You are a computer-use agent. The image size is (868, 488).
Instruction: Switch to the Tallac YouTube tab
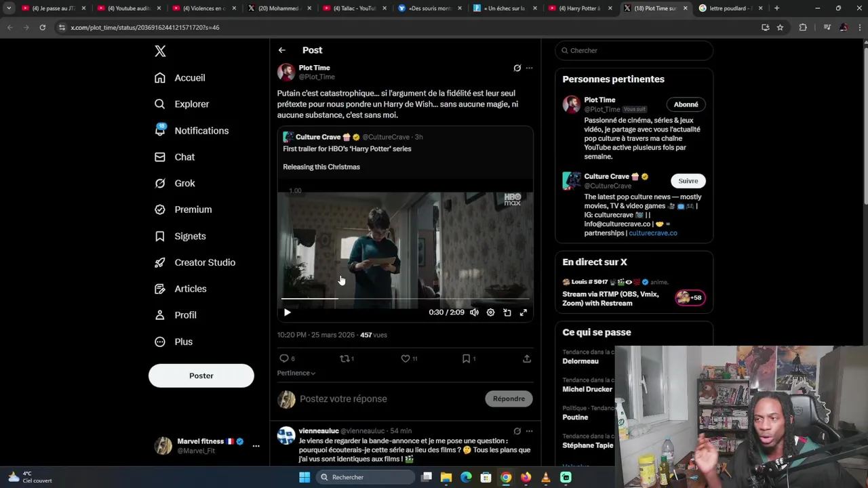pyautogui.click(x=354, y=9)
